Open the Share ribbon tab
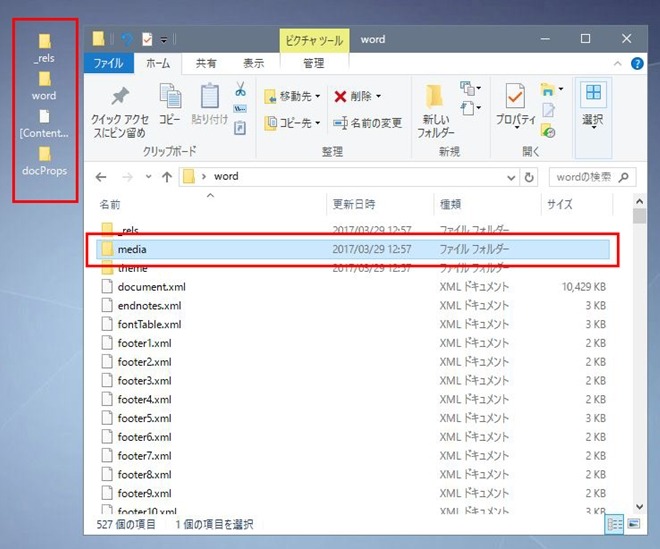The image size is (660, 549). (x=207, y=63)
